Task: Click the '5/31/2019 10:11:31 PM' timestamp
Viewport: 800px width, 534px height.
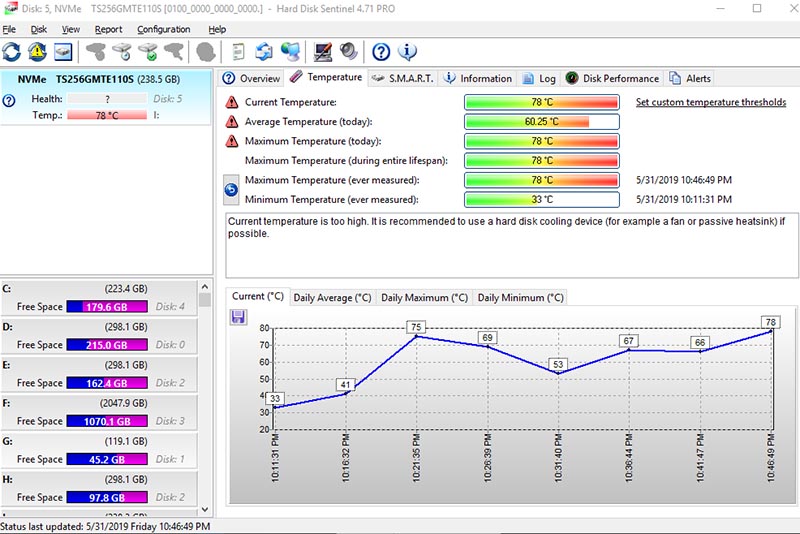Action: coord(684,199)
